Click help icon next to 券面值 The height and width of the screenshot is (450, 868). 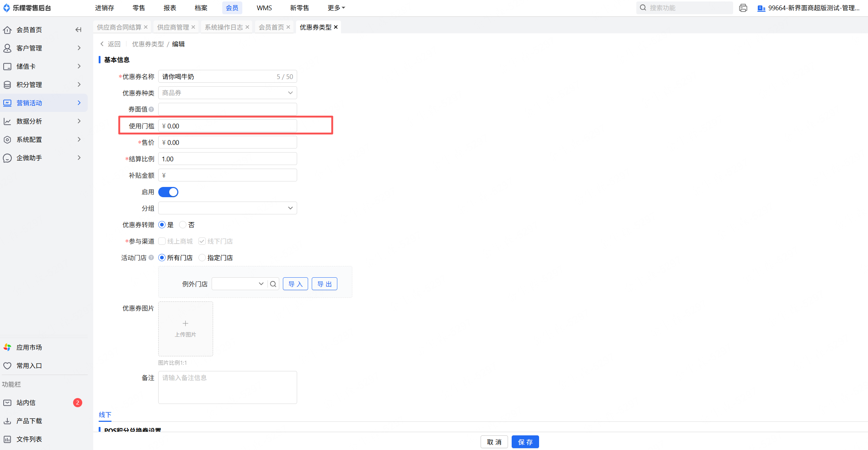point(151,109)
